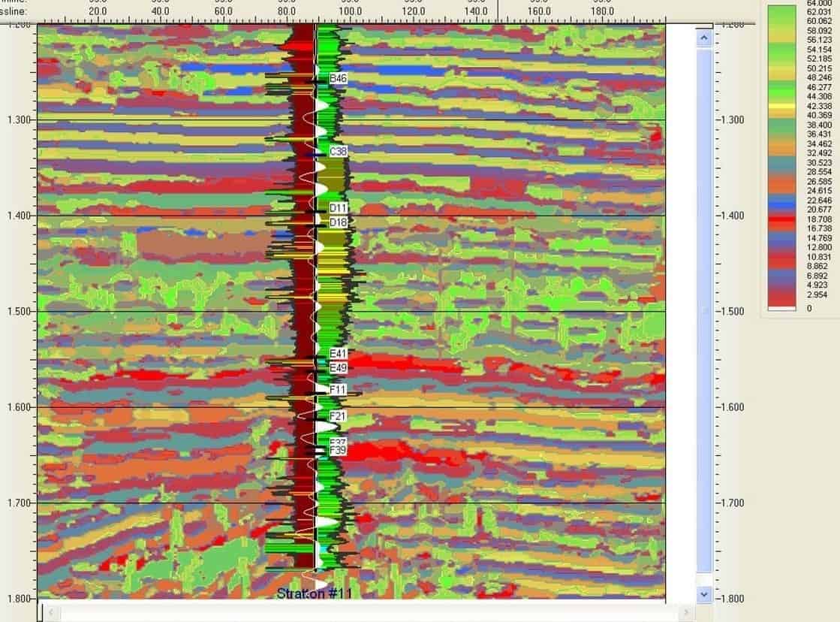Screen dimensions: 840x622
Task: Click the 18.708 legend value
Action: tap(819, 219)
